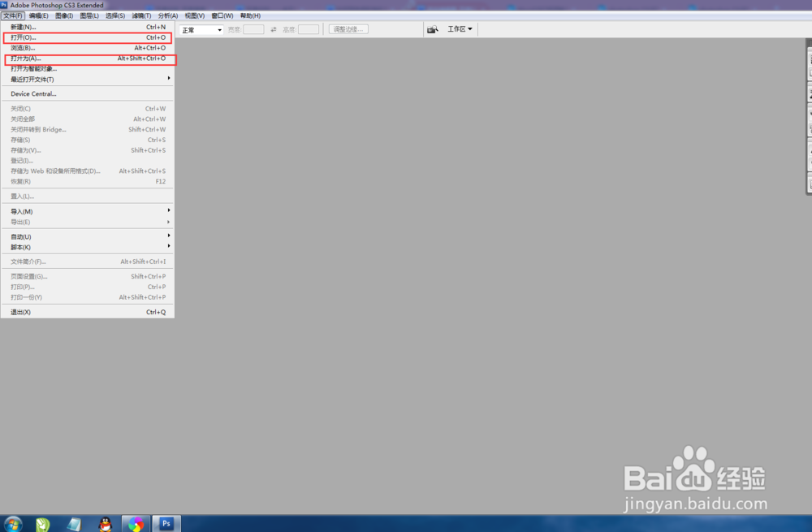Open the notepad icon in the taskbar
The height and width of the screenshot is (532, 812).
pos(74,524)
